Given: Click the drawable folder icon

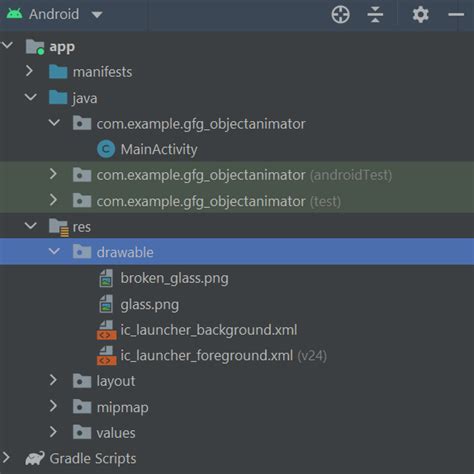Looking at the screenshot, I should point(82,252).
